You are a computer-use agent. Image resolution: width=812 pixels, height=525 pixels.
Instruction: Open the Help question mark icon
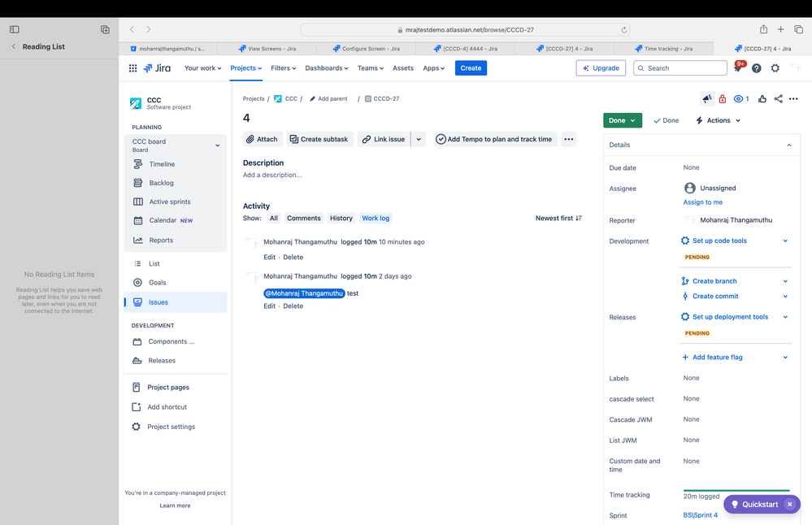coord(756,67)
